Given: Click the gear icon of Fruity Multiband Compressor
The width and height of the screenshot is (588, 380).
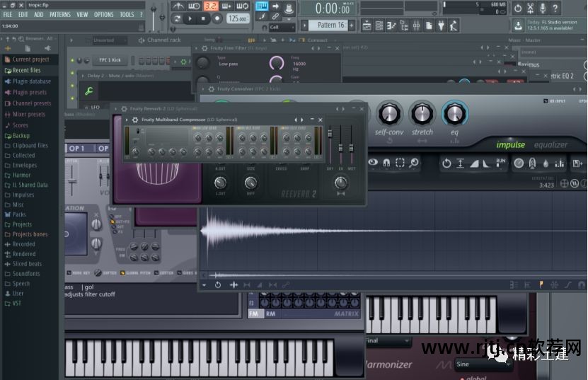Looking at the screenshot, I should [x=135, y=120].
